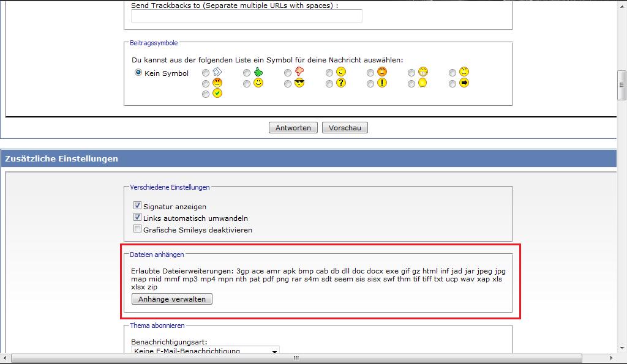Click the winking smiley symbol icon
Viewport: 627px width, 364px height.
pyautogui.click(x=340, y=72)
